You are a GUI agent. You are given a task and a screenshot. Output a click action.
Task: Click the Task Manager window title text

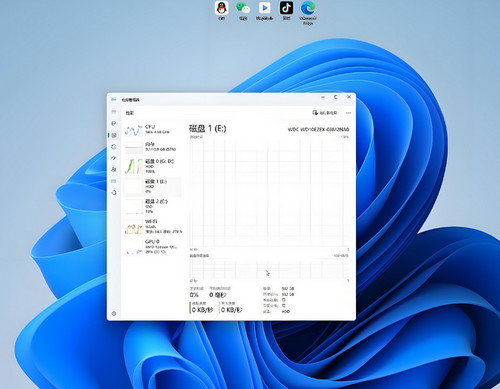point(130,100)
